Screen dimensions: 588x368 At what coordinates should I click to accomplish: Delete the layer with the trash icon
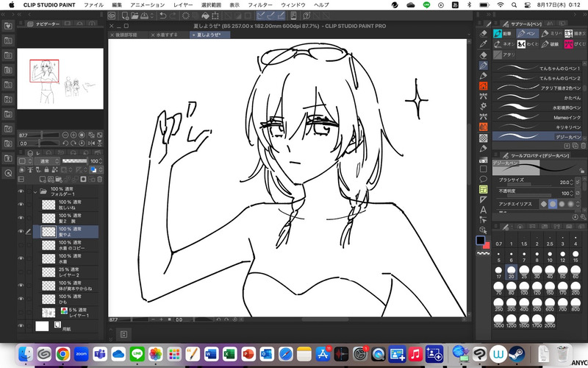[99, 180]
